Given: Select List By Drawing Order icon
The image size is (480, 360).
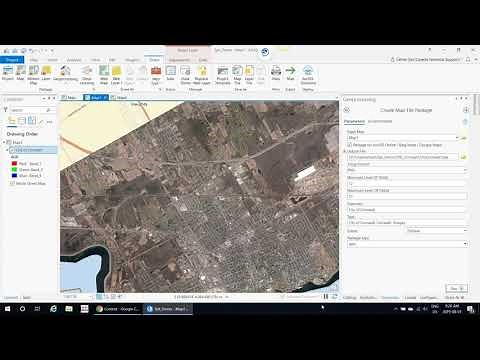Looking at the screenshot, I should (x=12, y=121).
